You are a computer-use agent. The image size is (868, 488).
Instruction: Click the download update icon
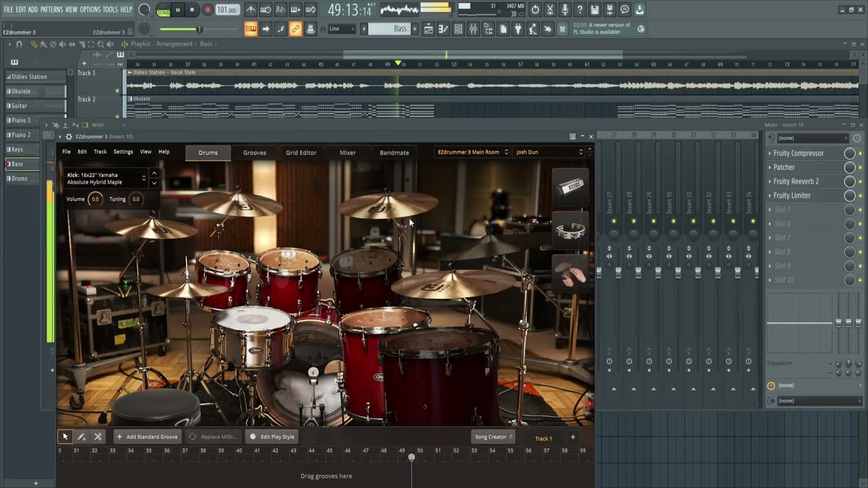pyautogui.click(x=639, y=10)
